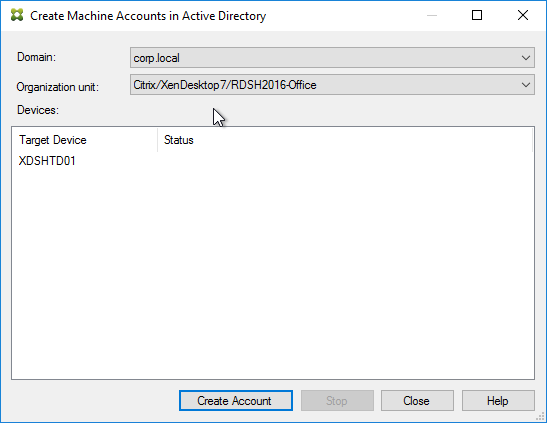This screenshot has height=423, width=547.
Task: Expand the Domain dropdown arrow
Action: (526, 58)
